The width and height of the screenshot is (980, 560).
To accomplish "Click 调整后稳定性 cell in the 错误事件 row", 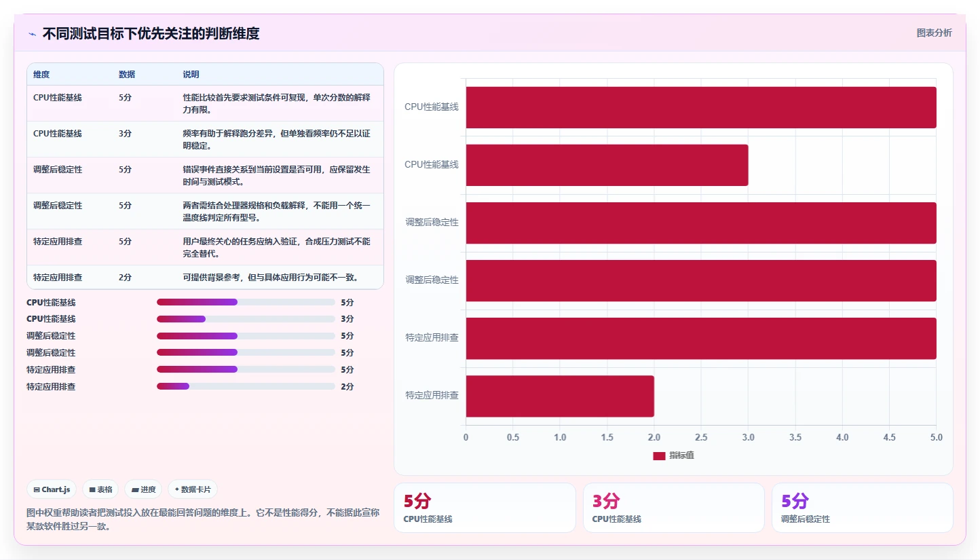I will (x=58, y=170).
